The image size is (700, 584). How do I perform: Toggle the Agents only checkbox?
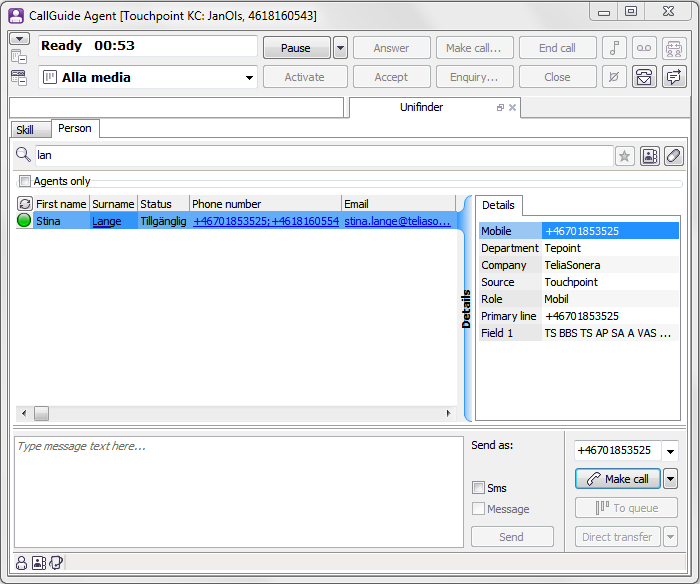25,181
